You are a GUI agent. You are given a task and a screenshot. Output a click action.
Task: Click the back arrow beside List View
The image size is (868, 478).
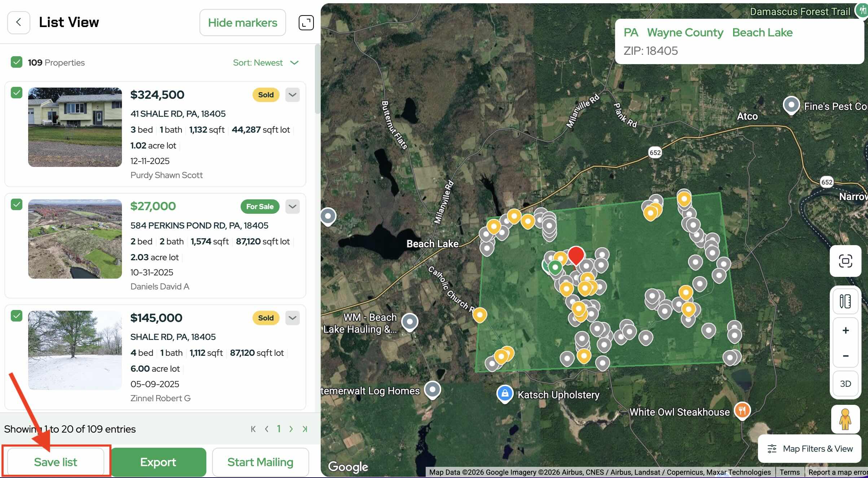(18, 22)
